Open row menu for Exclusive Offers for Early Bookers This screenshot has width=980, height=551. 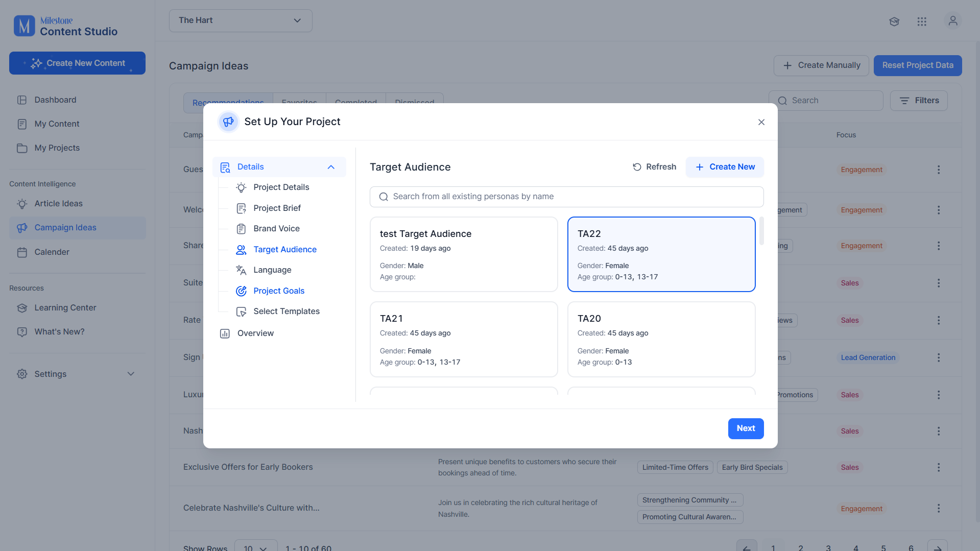pos(938,467)
